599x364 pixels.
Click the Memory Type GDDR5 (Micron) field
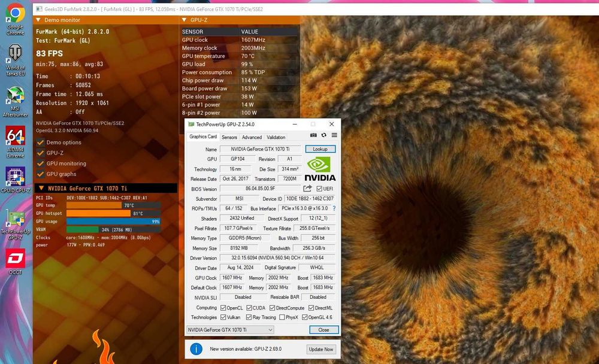point(245,238)
